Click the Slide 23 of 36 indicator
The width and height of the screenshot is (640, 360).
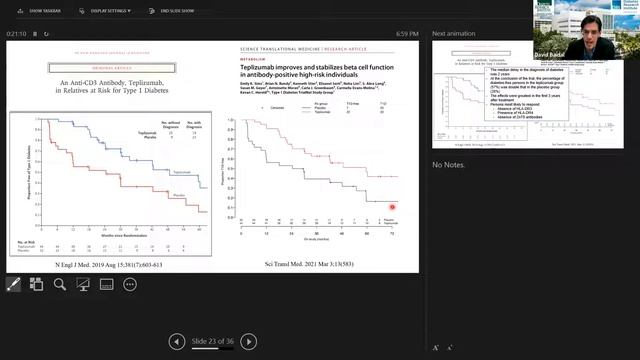(x=213, y=341)
